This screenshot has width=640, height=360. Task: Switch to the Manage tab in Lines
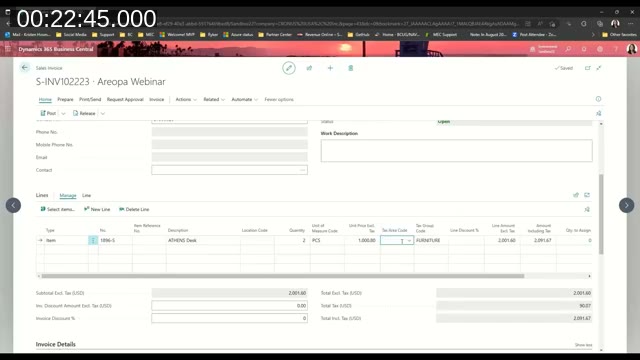[x=68, y=196]
